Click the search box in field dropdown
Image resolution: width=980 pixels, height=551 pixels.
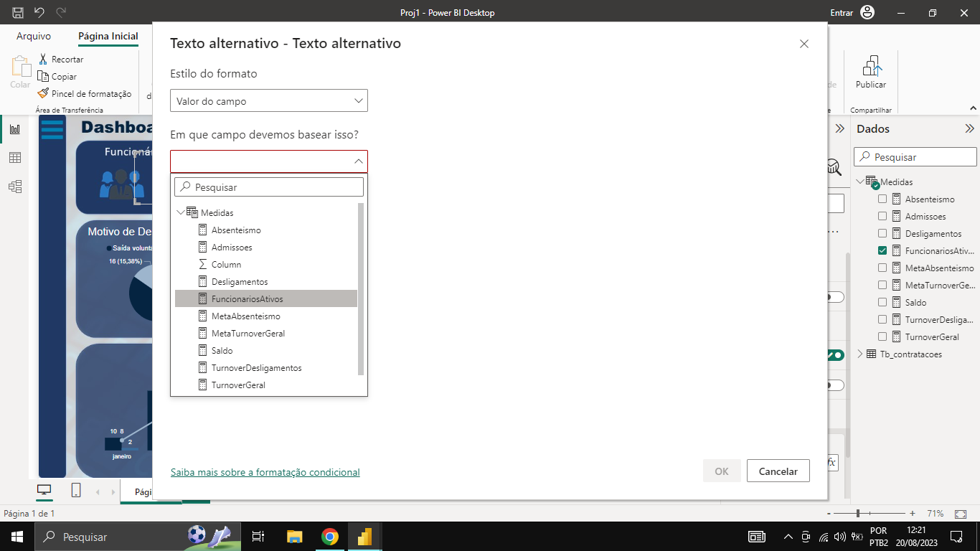269,187
